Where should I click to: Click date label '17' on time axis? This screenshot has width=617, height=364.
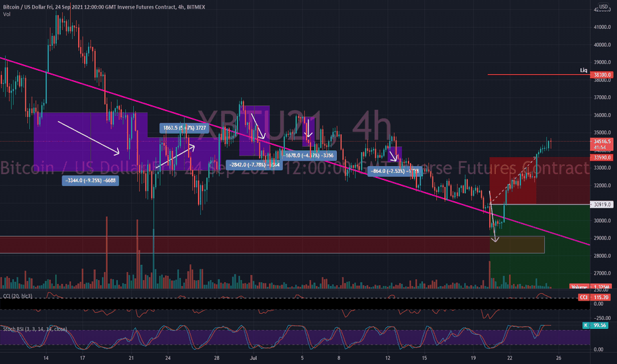click(82, 358)
